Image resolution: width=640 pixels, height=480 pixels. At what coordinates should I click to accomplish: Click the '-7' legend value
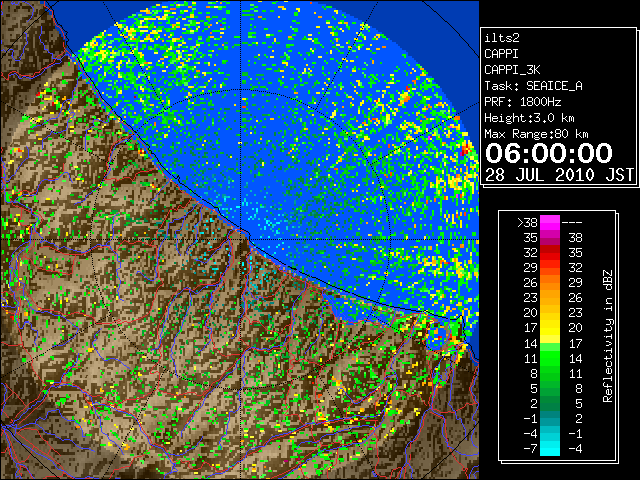pos(530,449)
